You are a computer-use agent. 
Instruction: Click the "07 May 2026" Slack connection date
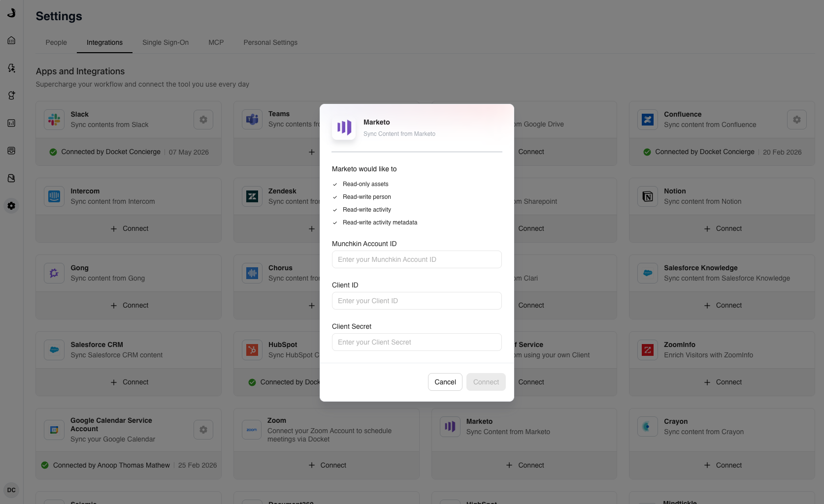[x=189, y=152]
